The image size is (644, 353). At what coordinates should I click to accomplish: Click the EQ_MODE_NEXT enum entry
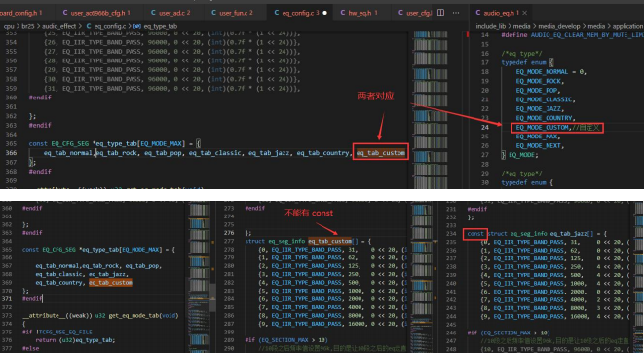(540, 146)
